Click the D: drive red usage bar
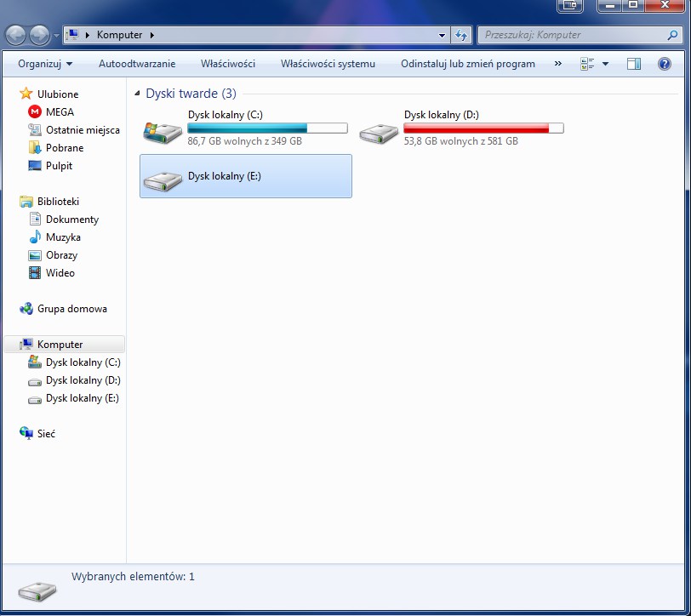Viewport: 691px width, 616px height. (483, 128)
